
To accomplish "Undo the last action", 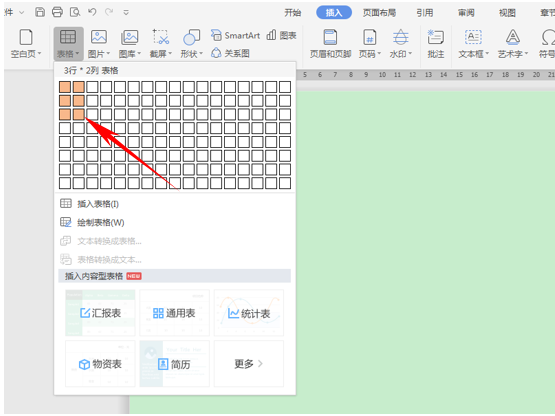I will [92, 12].
